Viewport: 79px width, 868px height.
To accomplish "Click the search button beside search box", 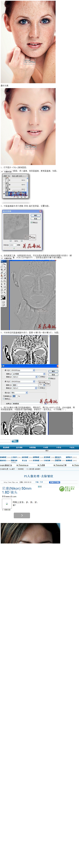I will click(15, 441).
